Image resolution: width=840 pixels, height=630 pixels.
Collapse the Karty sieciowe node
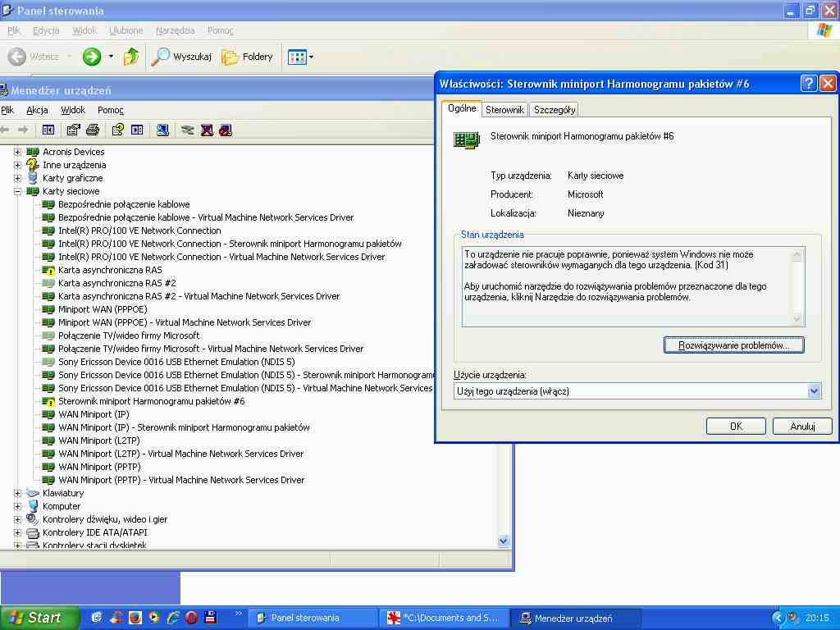17,191
